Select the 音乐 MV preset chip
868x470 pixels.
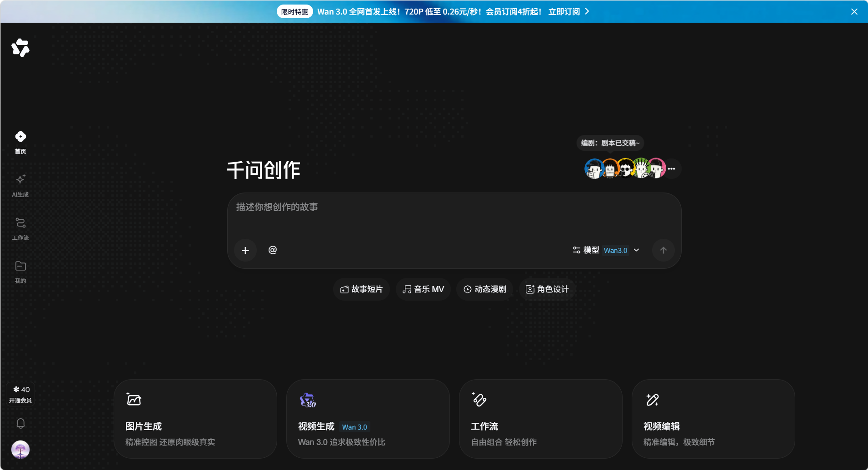point(424,289)
